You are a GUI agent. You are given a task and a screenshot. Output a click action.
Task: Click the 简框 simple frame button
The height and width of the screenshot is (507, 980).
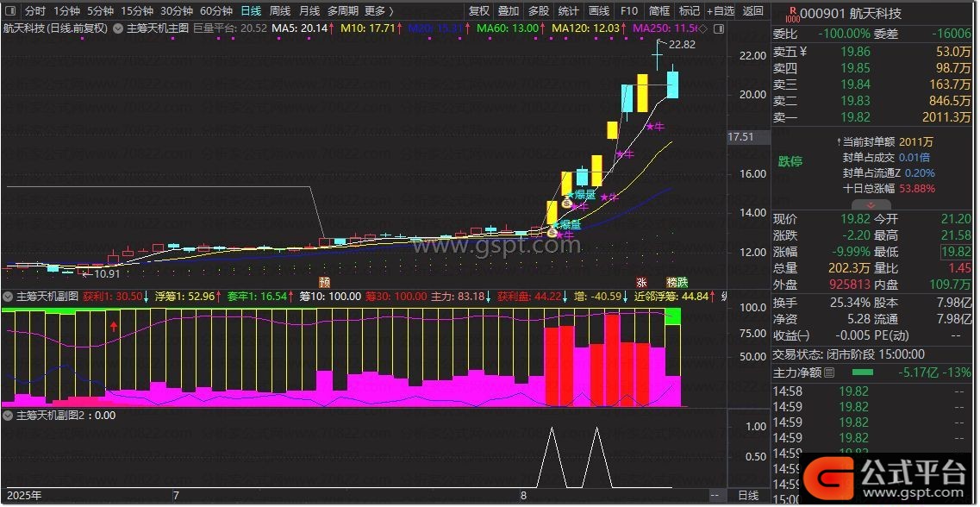(659, 11)
